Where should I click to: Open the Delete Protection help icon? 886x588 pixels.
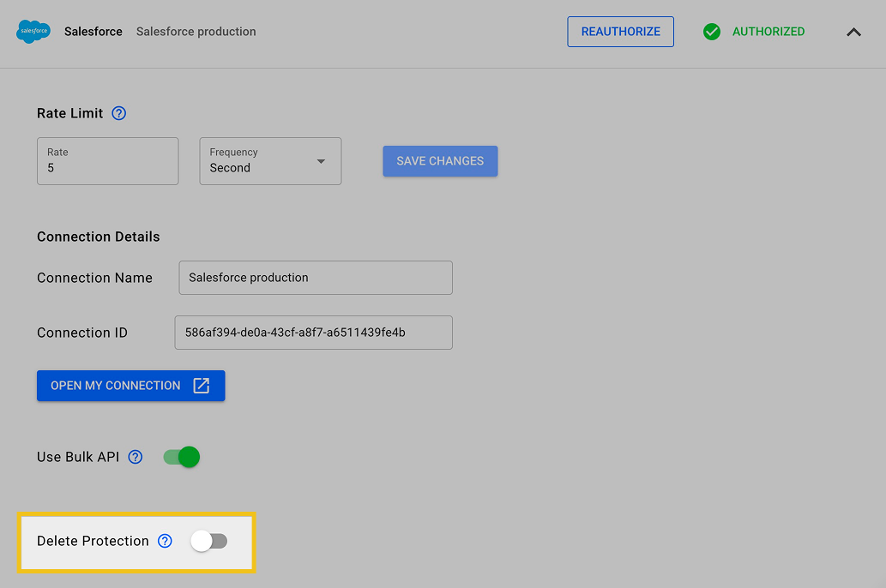166,541
